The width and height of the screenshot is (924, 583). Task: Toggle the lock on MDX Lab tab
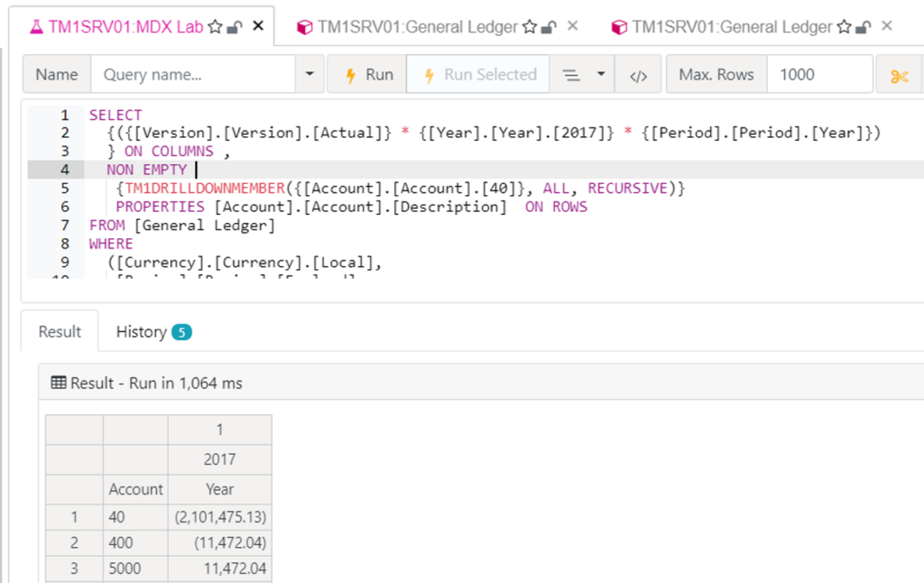pyautogui.click(x=236, y=27)
